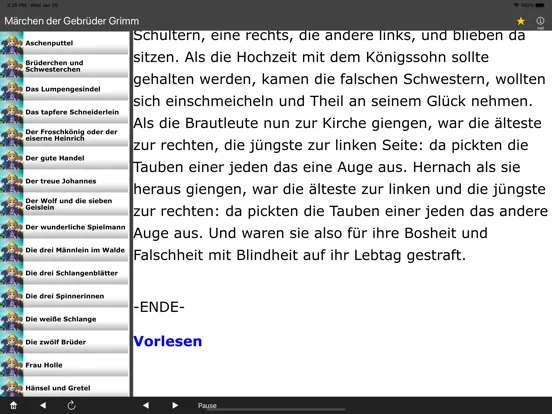This screenshot has height=414, width=552.
Task: Tap the thumbnail beside Der gute Handel
Action: [x=12, y=158]
